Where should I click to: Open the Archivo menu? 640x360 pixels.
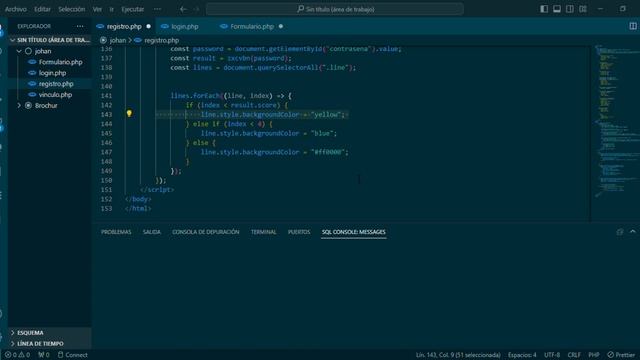pos(16,9)
